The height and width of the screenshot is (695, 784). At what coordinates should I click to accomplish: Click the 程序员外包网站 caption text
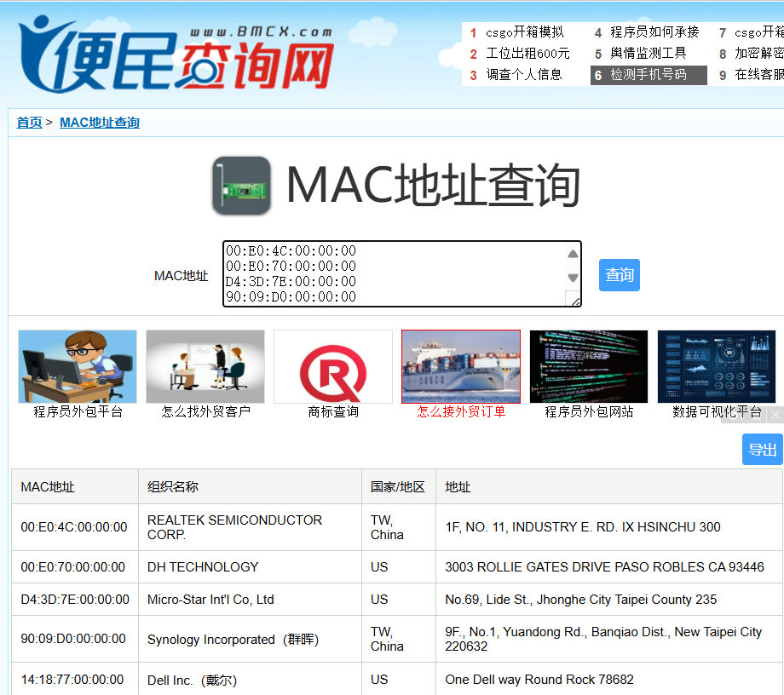pyautogui.click(x=589, y=411)
